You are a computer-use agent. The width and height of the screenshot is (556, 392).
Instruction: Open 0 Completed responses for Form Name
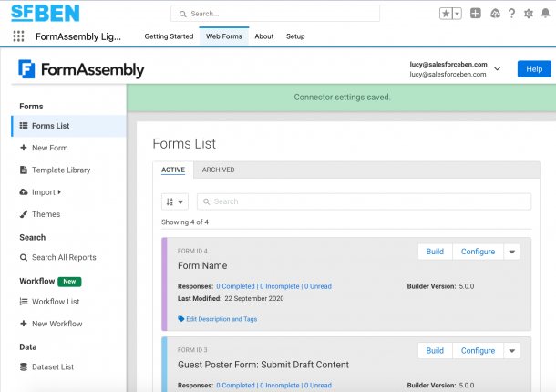pyautogui.click(x=235, y=286)
